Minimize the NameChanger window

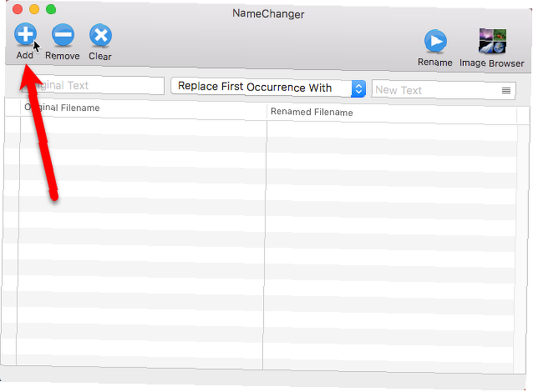coord(34,9)
